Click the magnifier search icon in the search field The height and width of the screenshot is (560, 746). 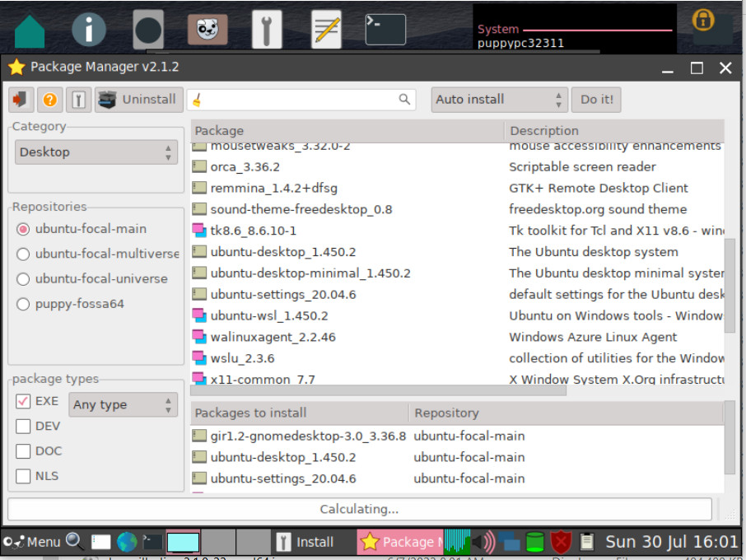[x=404, y=99]
